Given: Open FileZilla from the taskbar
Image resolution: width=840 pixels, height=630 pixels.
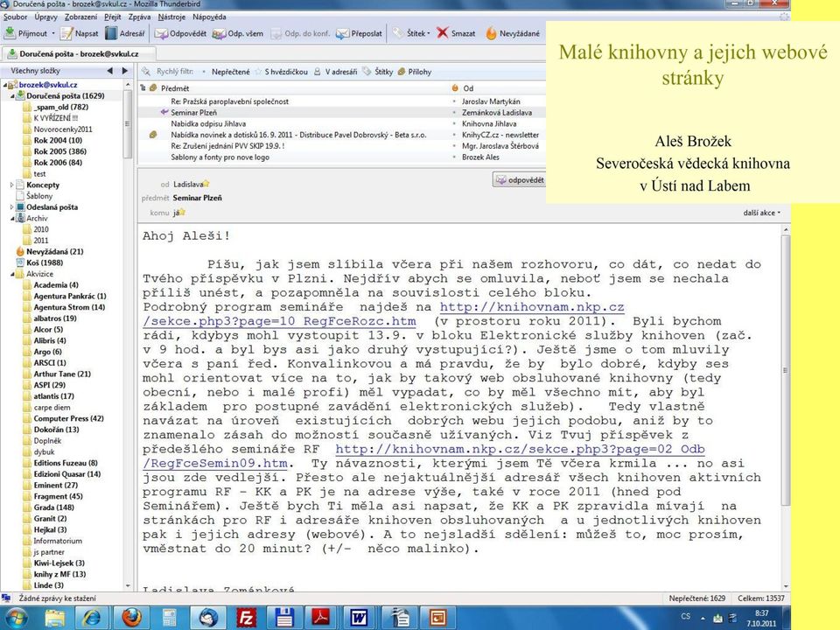Looking at the screenshot, I should tap(246, 618).
